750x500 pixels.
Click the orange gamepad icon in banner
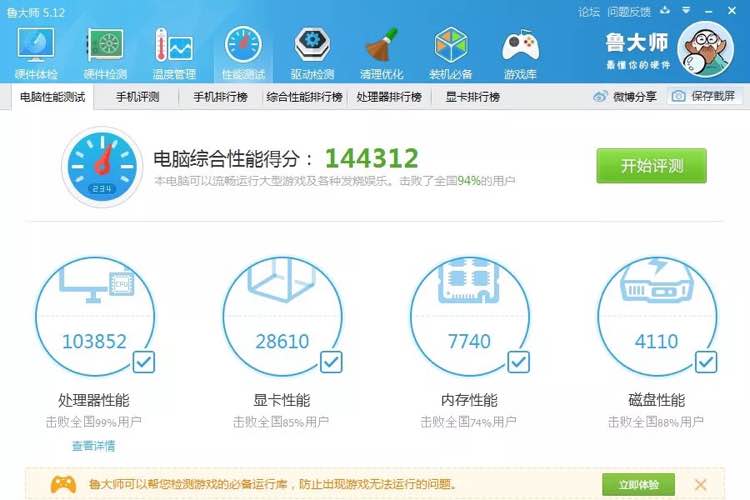coord(63,484)
